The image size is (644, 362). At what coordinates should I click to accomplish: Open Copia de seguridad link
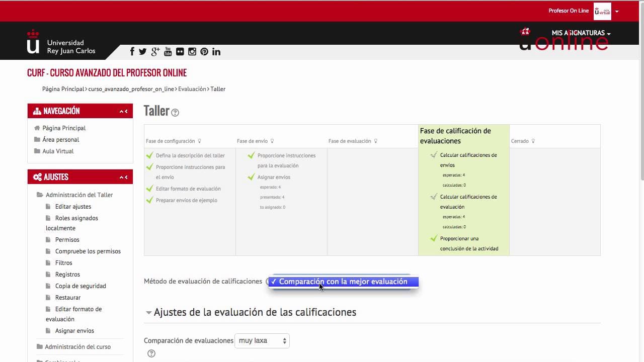(80, 286)
